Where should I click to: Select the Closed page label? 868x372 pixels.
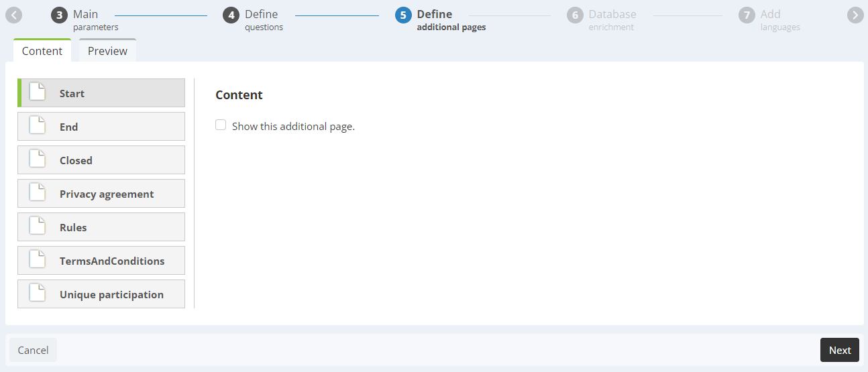click(x=76, y=160)
